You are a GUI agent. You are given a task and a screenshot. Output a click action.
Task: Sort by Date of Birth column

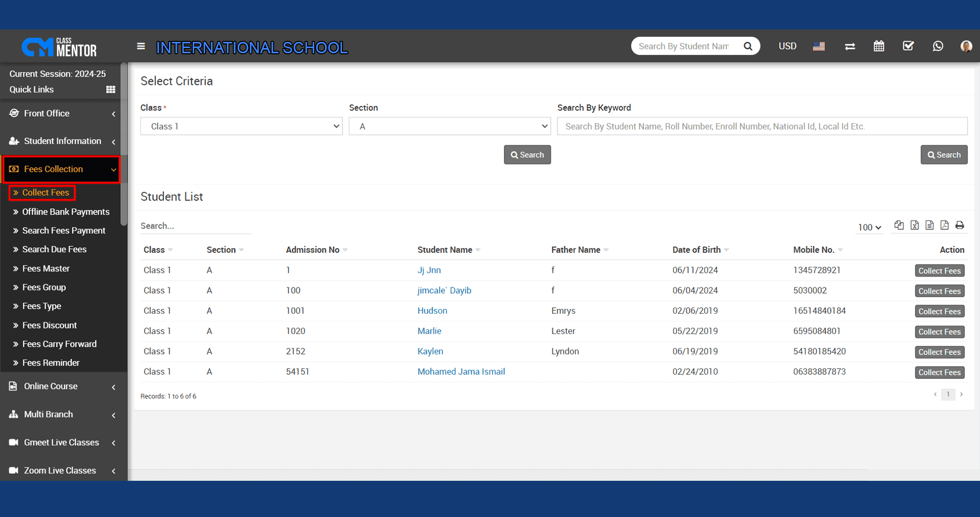tap(700, 250)
